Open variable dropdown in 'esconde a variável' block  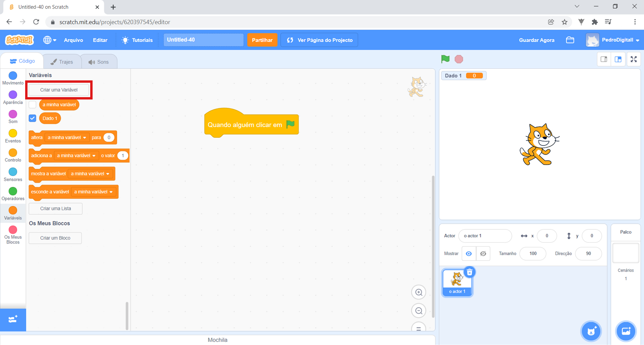94,192
